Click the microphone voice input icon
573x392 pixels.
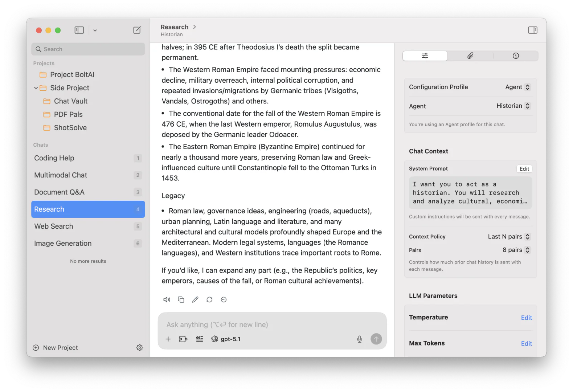click(359, 339)
